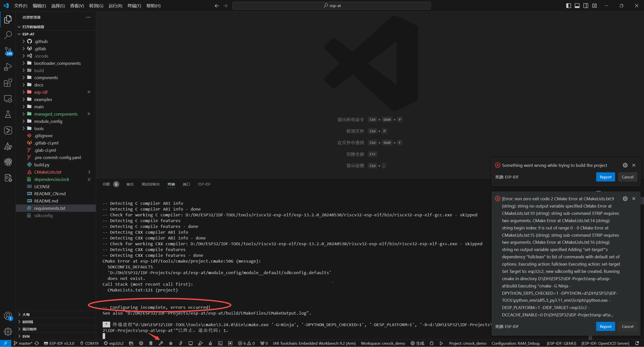Build project with the wrench icon
The width and height of the screenshot is (644, 347).
coord(161,343)
